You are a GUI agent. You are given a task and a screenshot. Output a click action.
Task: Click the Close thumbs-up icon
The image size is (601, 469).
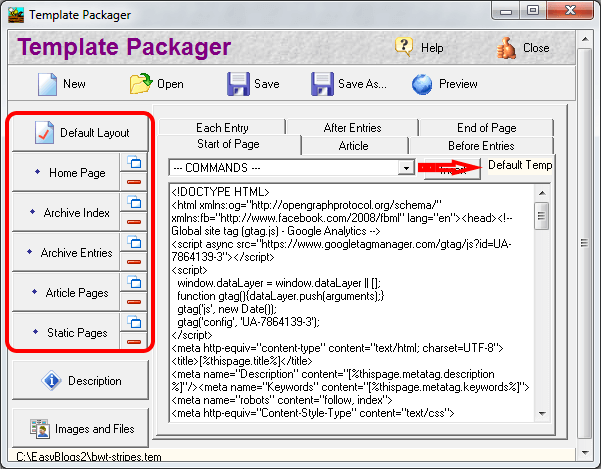point(506,48)
